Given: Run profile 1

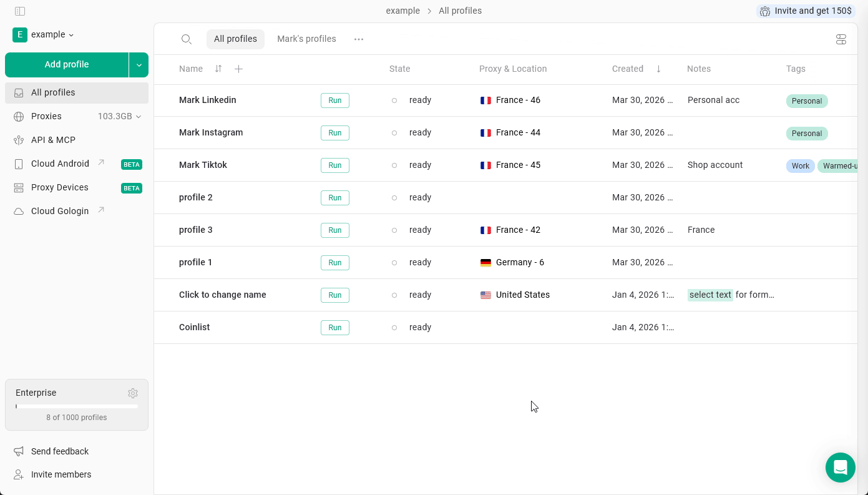Looking at the screenshot, I should (335, 263).
